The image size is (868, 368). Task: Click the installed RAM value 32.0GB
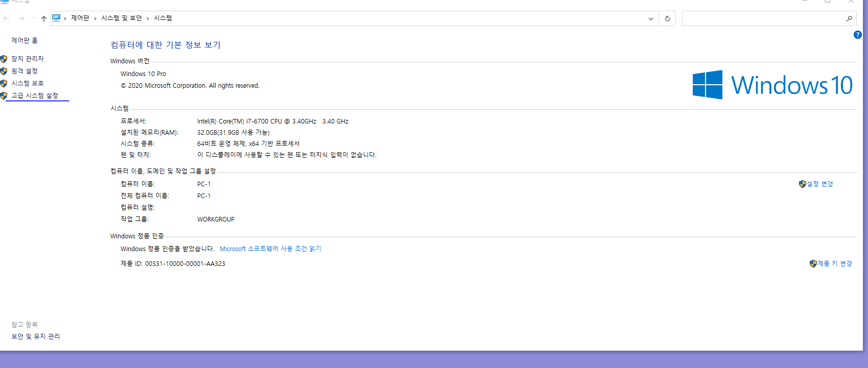[233, 132]
